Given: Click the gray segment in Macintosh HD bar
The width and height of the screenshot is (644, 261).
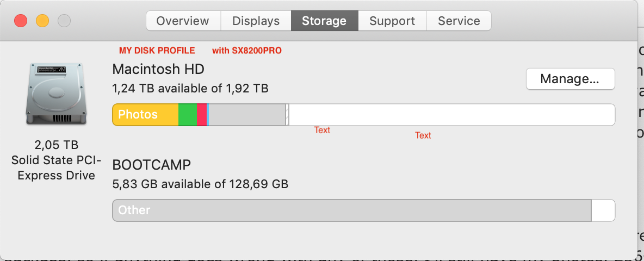Looking at the screenshot, I should pyautogui.click(x=247, y=115).
